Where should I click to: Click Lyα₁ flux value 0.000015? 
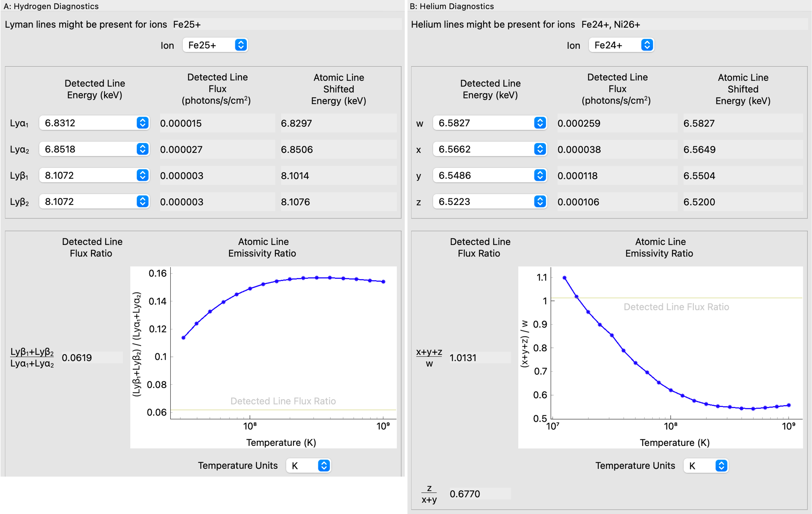point(217,123)
